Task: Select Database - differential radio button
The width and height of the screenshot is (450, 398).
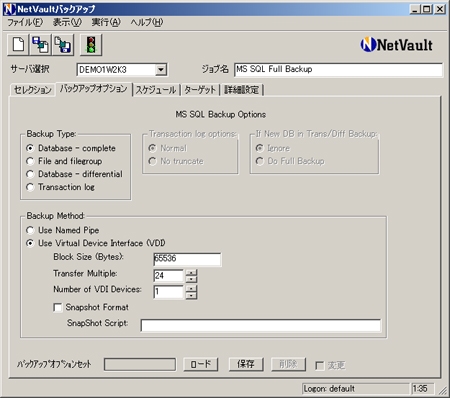Action: point(30,174)
